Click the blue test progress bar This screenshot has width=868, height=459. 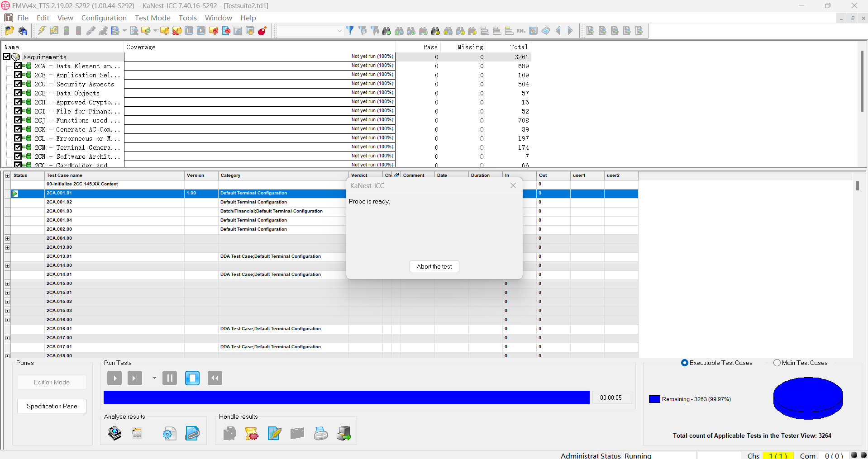(x=346, y=397)
